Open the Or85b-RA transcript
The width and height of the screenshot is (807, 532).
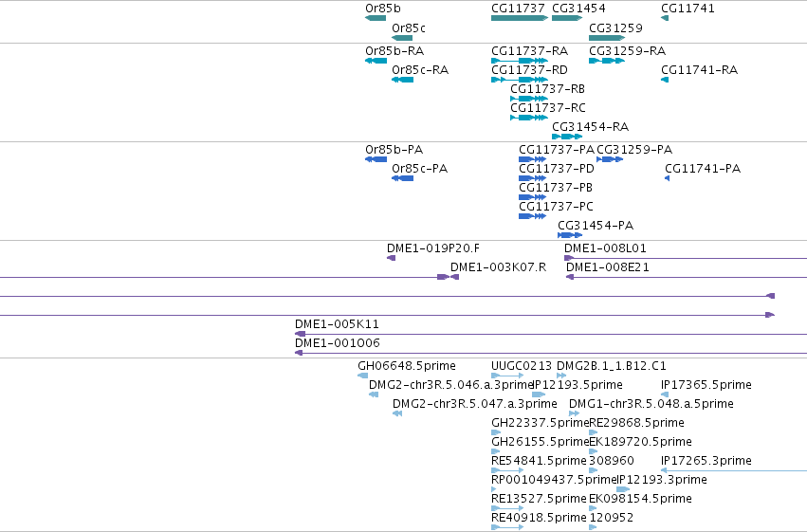376,61
